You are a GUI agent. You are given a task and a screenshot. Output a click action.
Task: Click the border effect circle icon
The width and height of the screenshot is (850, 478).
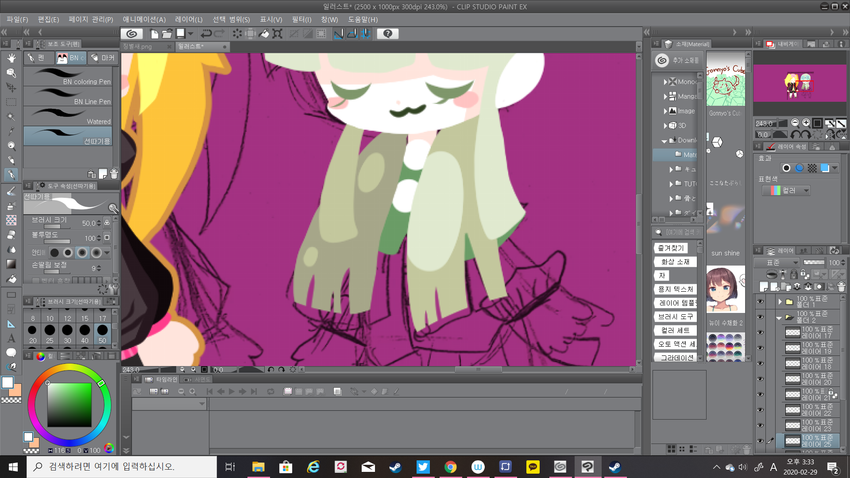coord(786,169)
